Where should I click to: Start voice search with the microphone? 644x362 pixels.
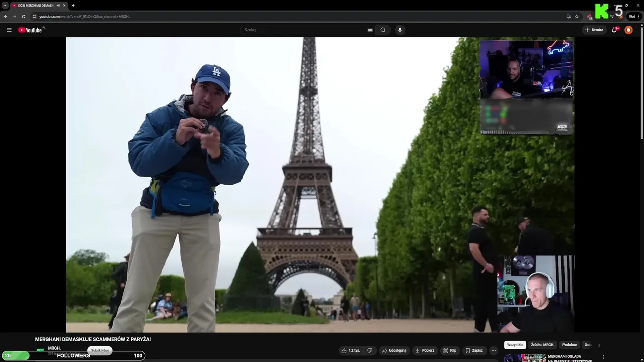[x=400, y=30]
